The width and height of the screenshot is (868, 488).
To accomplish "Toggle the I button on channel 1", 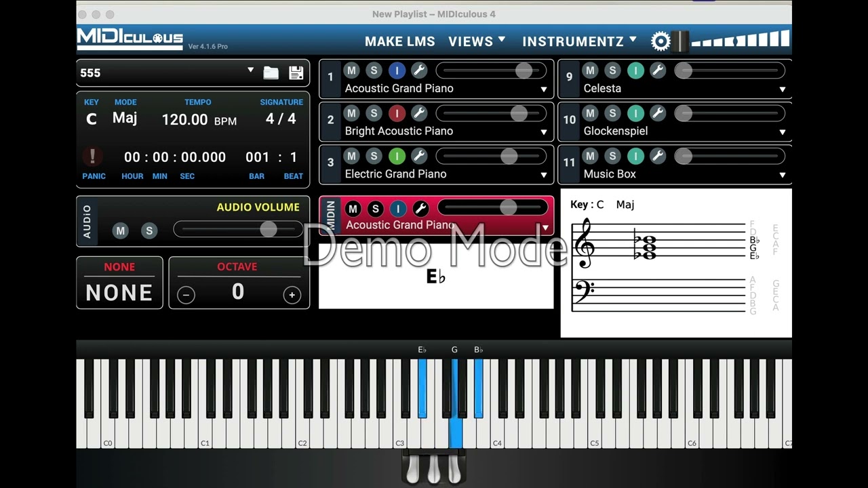I will 397,70.
